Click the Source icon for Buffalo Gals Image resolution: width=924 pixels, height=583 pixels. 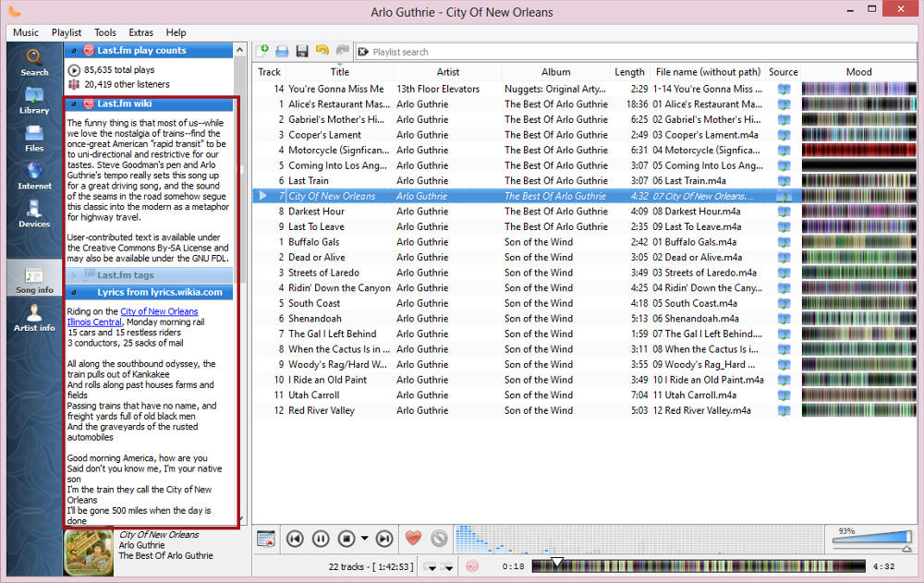point(784,242)
